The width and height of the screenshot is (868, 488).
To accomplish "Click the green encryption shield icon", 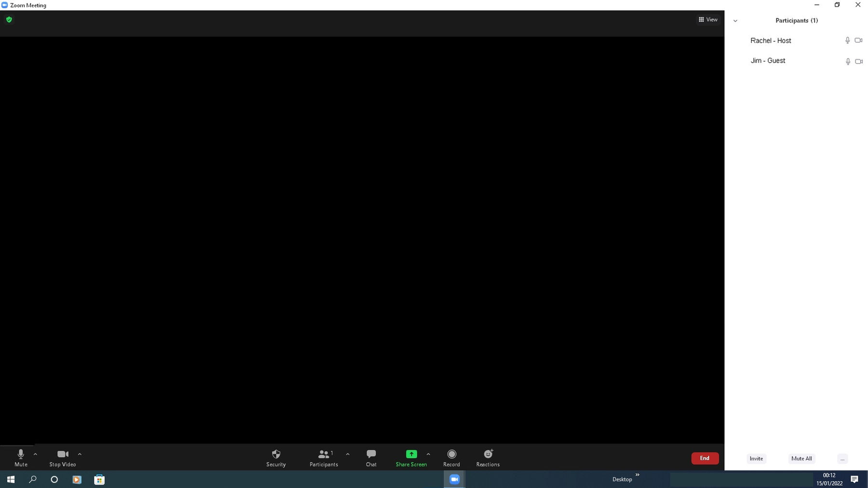I will tap(9, 20).
